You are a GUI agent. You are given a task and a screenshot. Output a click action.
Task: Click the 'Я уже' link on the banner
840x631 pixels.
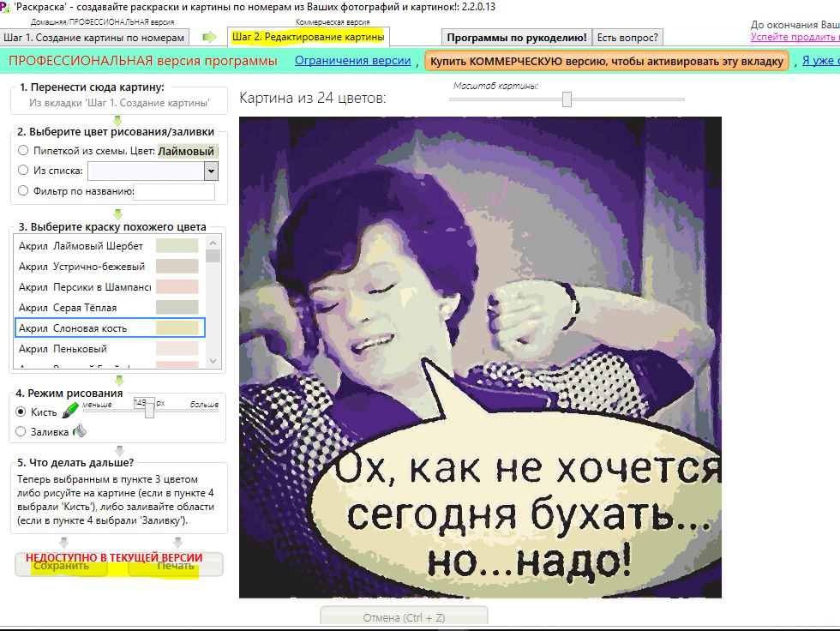point(821,61)
